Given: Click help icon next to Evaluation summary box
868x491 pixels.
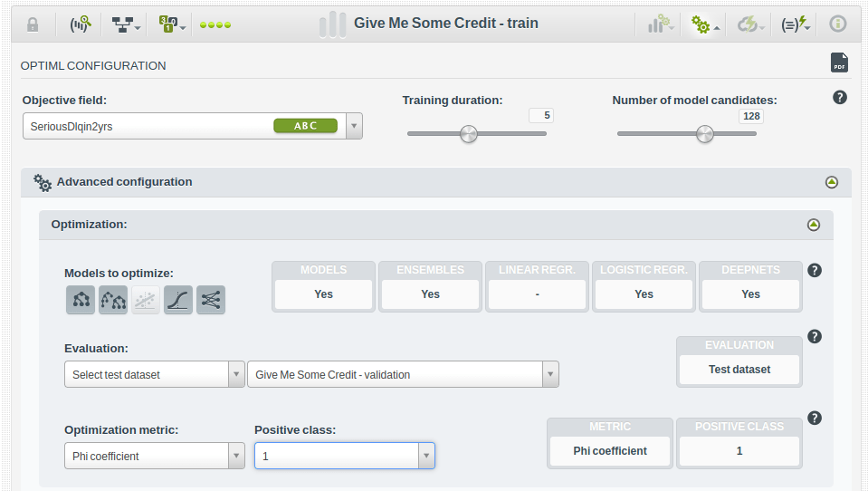Looking at the screenshot, I should click(814, 337).
